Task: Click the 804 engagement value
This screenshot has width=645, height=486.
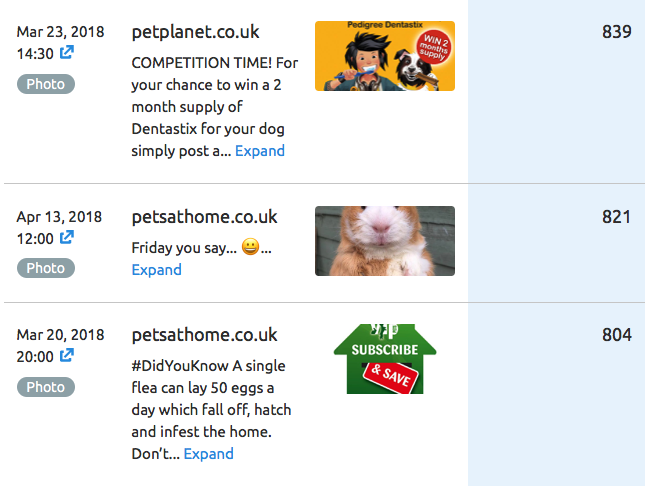Action: (x=617, y=335)
